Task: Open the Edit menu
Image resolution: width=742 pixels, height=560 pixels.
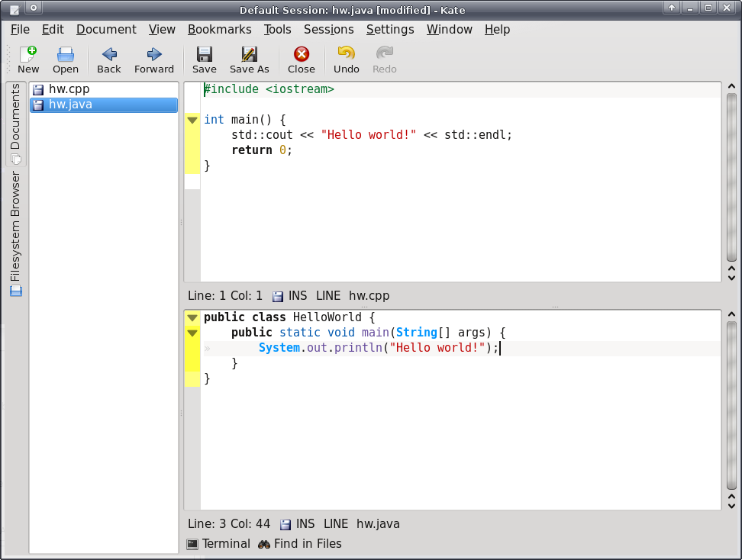Action: (x=53, y=29)
